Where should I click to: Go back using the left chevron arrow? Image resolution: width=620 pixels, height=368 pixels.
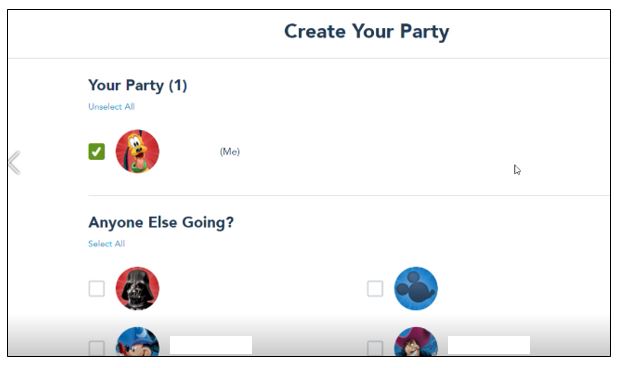tap(15, 162)
